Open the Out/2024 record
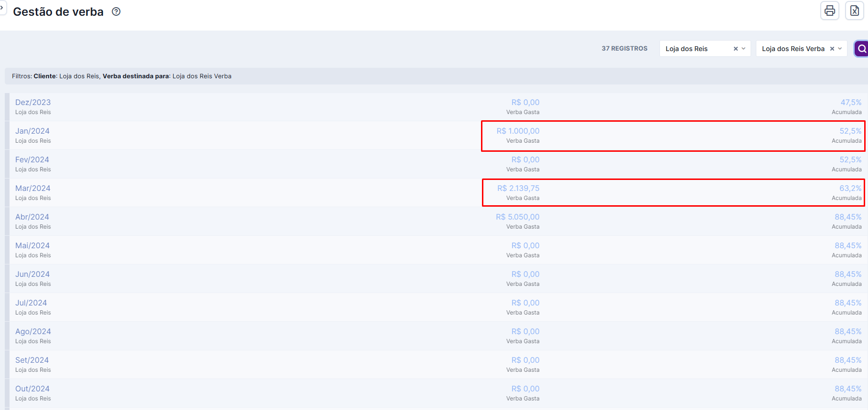This screenshot has height=410, width=868. (32, 389)
